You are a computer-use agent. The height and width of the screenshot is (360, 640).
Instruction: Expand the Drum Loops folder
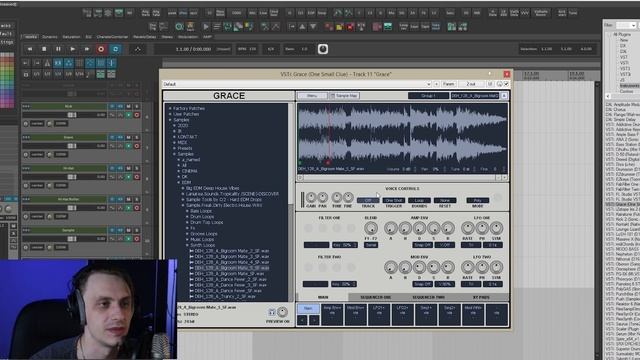click(187, 217)
